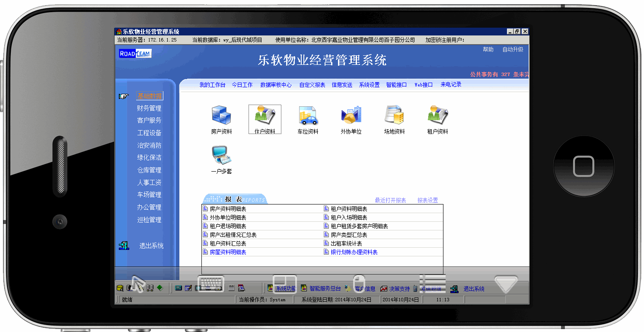
Task: Select 治安消防 in left sidebar
Action: pos(149,145)
